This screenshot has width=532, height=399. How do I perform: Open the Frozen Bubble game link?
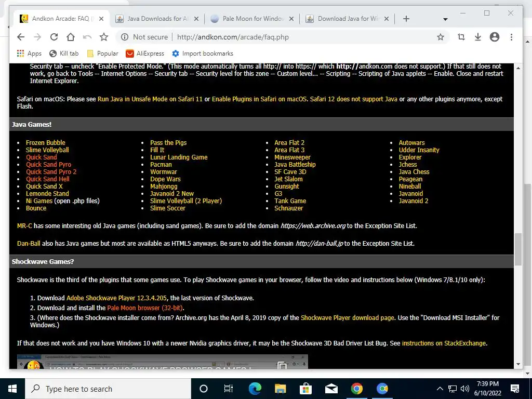point(46,142)
